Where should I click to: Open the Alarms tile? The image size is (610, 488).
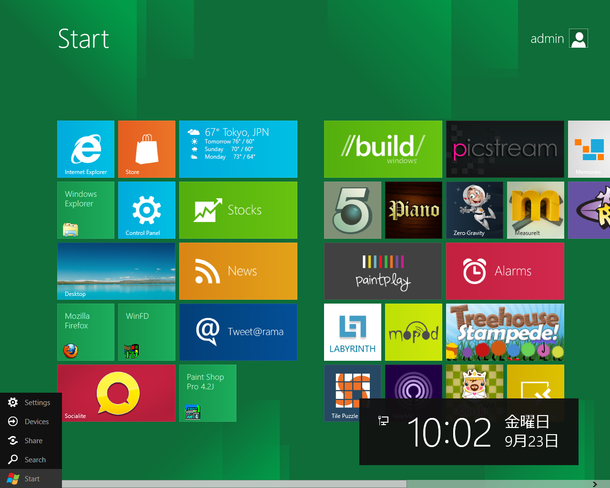(505, 271)
